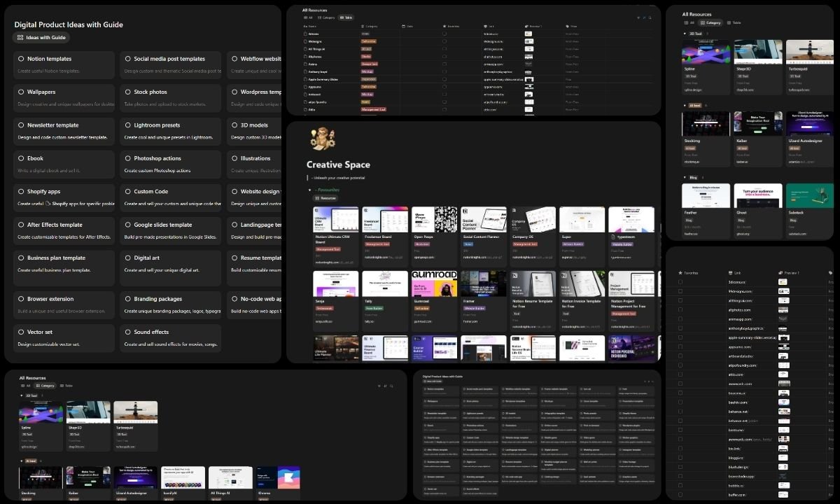The height and width of the screenshot is (504, 840).
Task: Open the Browser extension idea card
Action: point(64,304)
